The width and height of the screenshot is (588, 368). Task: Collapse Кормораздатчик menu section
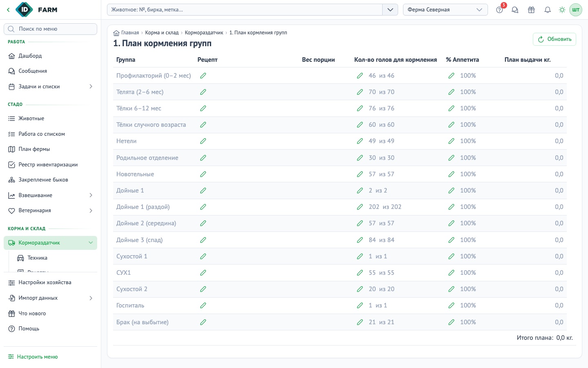pyautogui.click(x=91, y=243)
